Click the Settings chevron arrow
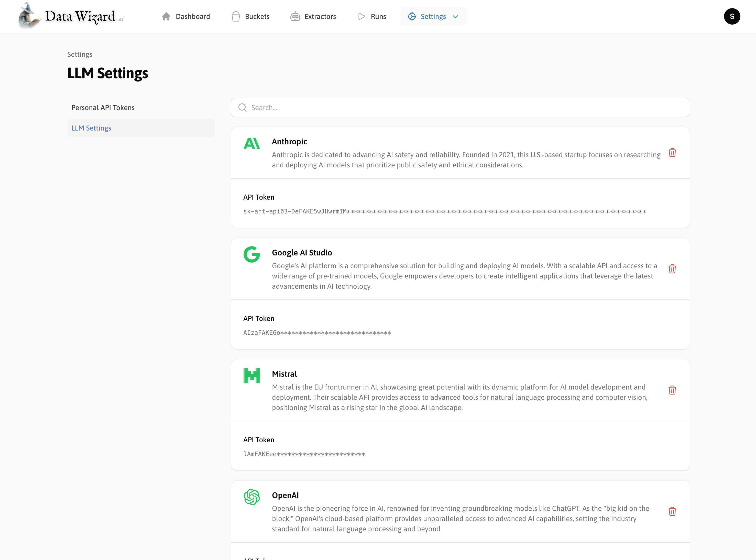This screenshot has width=756, height=560. (x=455, y=17)
